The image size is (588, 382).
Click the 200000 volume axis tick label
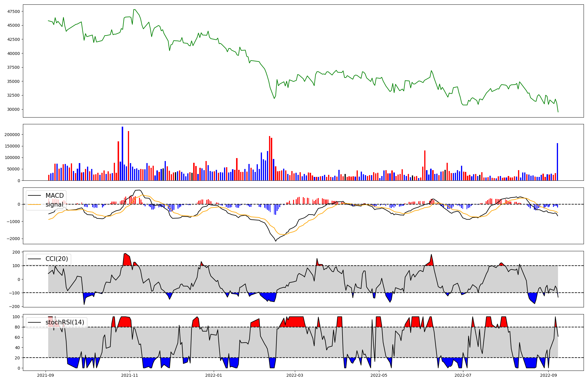click(x=12, y=135)
